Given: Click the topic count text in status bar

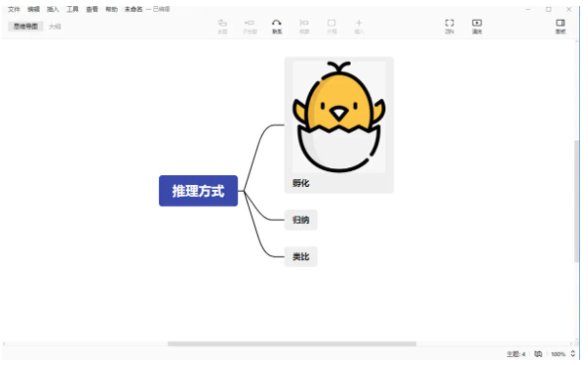Looking at the screenshot, I should (516, 354).
